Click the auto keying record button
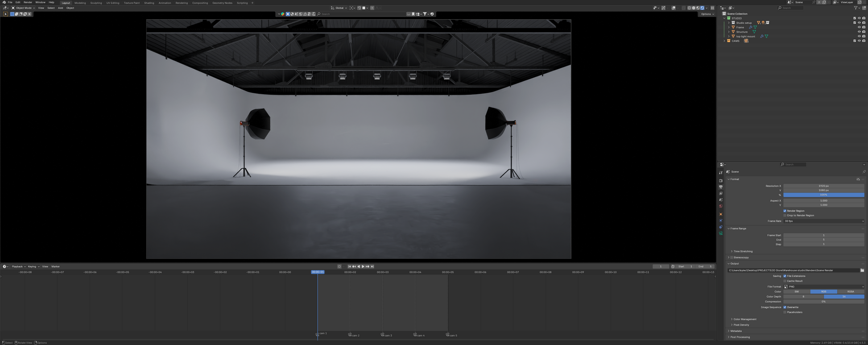The height and width of the screenshot is (345, 868). [x=339, y=266]
